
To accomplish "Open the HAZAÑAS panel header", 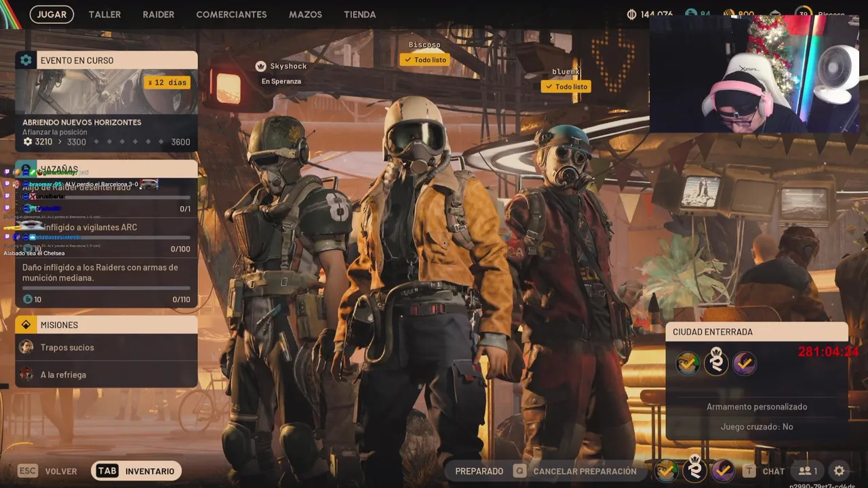I will coord(106,169).
